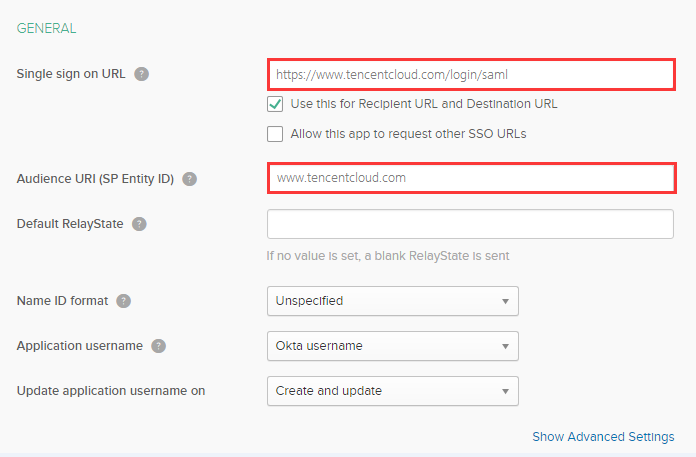Focus the Single sign on URL field
Screen dimensions: 696x457
point(470,74)
